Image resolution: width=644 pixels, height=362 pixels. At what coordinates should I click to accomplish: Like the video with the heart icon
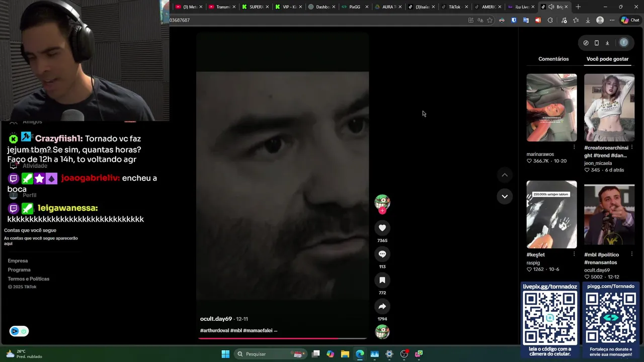(x=382, y=228)
